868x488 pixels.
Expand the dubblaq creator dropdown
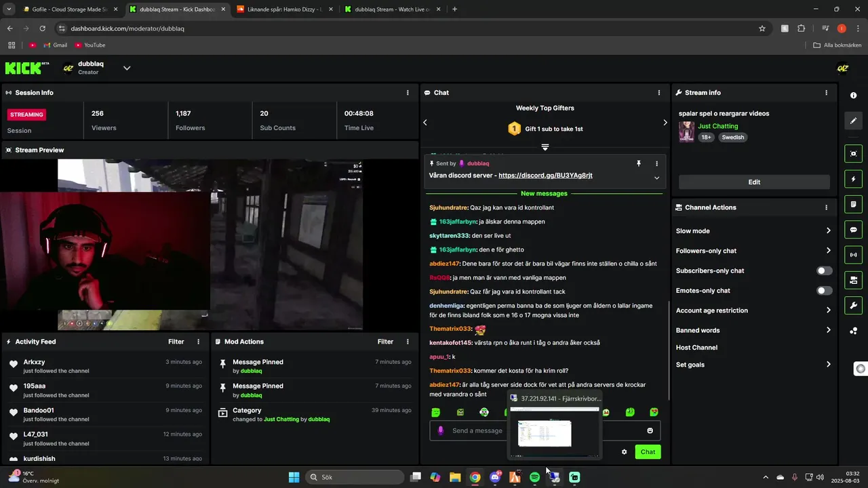tap(127, 68)
